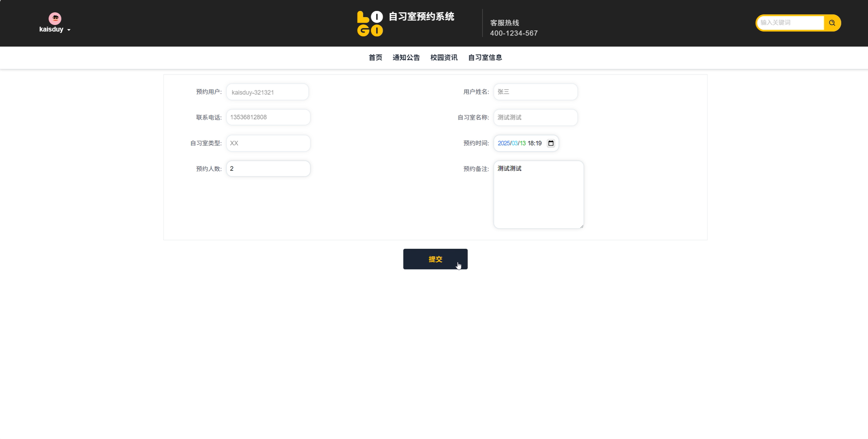Click the 自习室预约系统 title
This screenshot has width=868, height=439.
pos(421,16)
